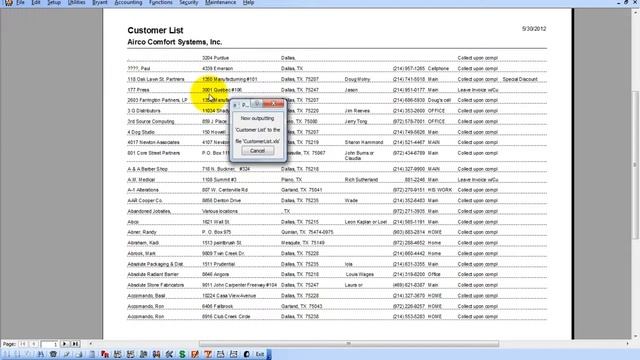This screenshot has width=640, height=360.
Task: Open the Help menu
Action: point(248,2)
